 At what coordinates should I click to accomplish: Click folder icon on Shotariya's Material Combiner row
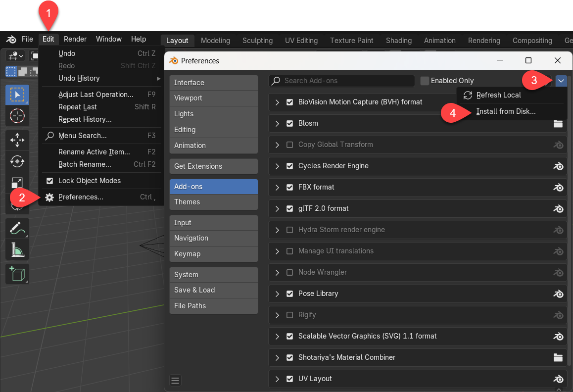click(558, 357)
